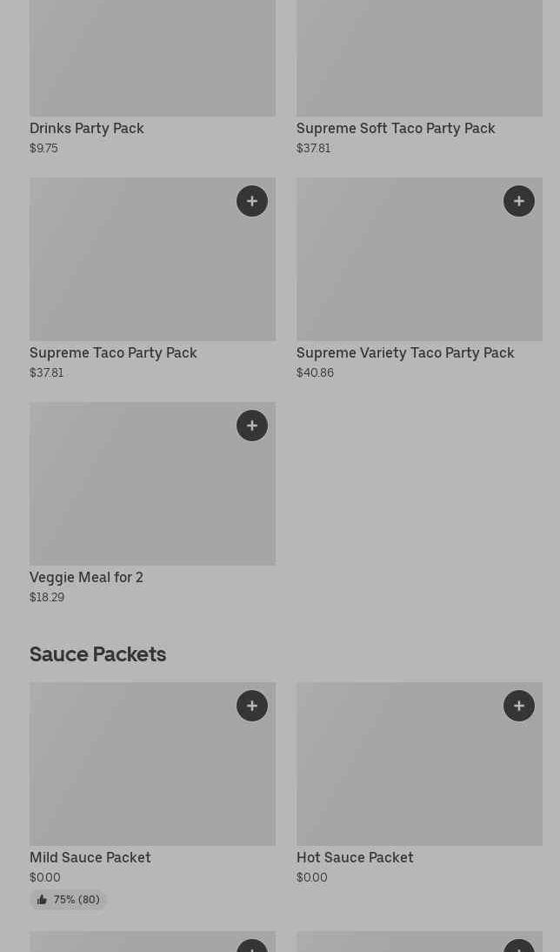Open Supreme Soft Taco Party Pack image
The width and height of the screenshot is (560, 952).
click(x=419, y=57)
